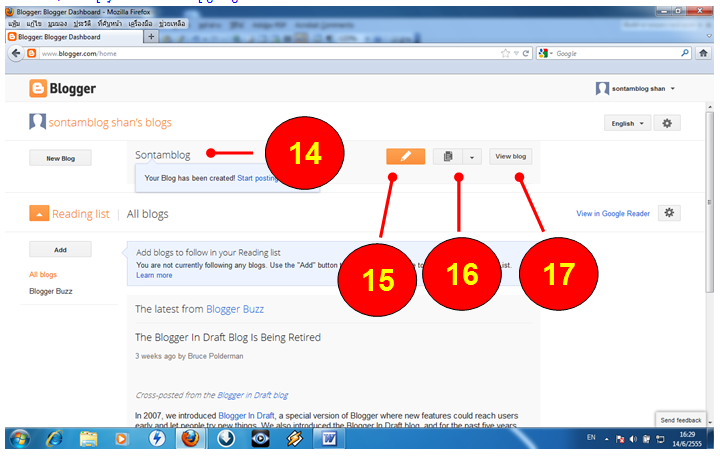Click the Firefox home icon
The height and width of the screenshot is (456, 720).
coord(703,53)
